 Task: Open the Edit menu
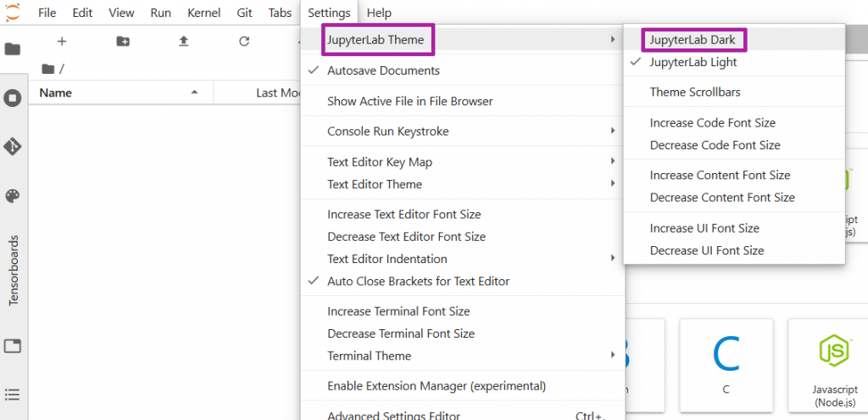pyautogui.click(x=82, y=13)
